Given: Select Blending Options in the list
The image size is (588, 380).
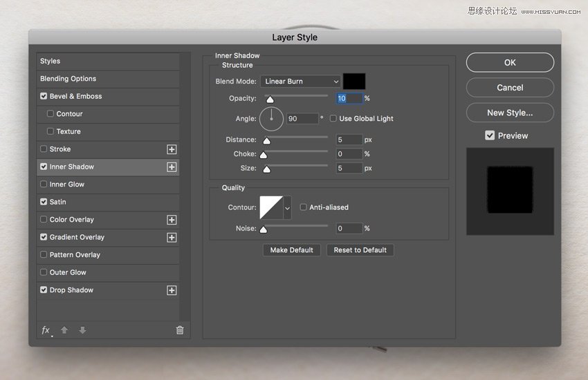Looking at the screenshot, I should tap(107, 79).
